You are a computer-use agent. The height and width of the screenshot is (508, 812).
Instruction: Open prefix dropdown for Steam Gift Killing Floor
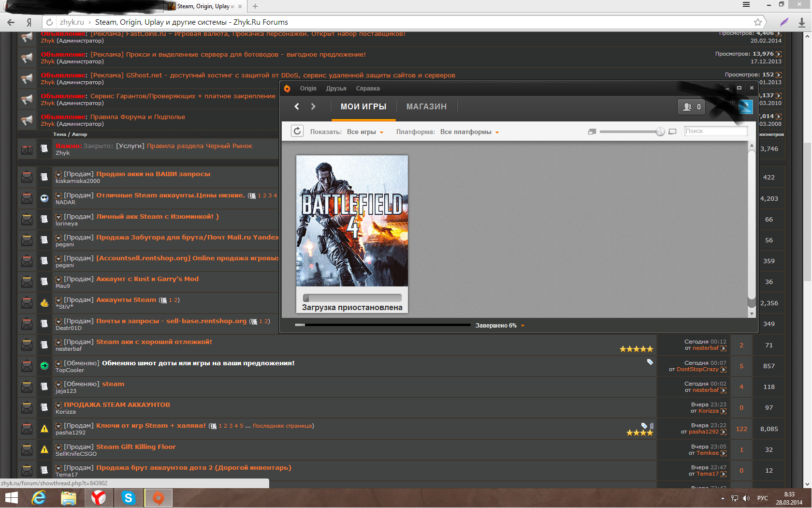click(x=58, y=447)
